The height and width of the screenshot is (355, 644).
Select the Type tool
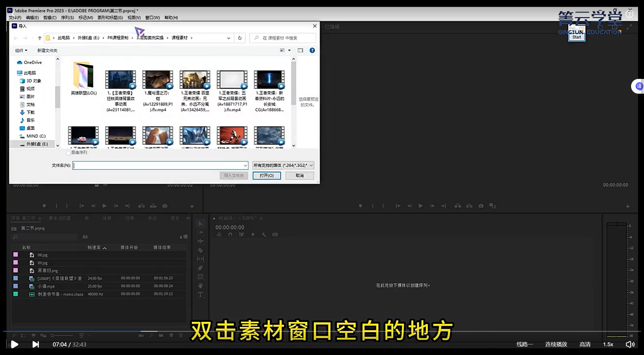(200, 294)
